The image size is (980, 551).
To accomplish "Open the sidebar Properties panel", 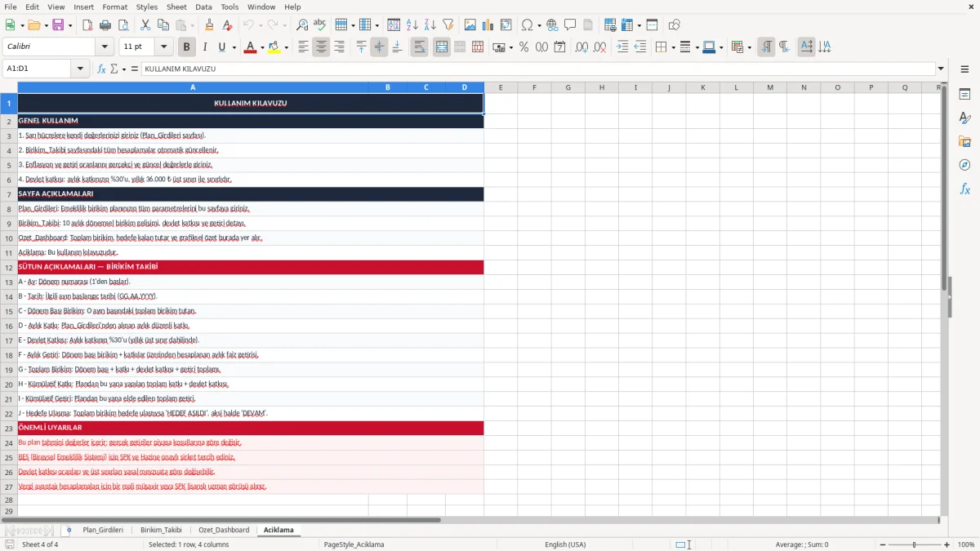I will [x=964, y=94].
